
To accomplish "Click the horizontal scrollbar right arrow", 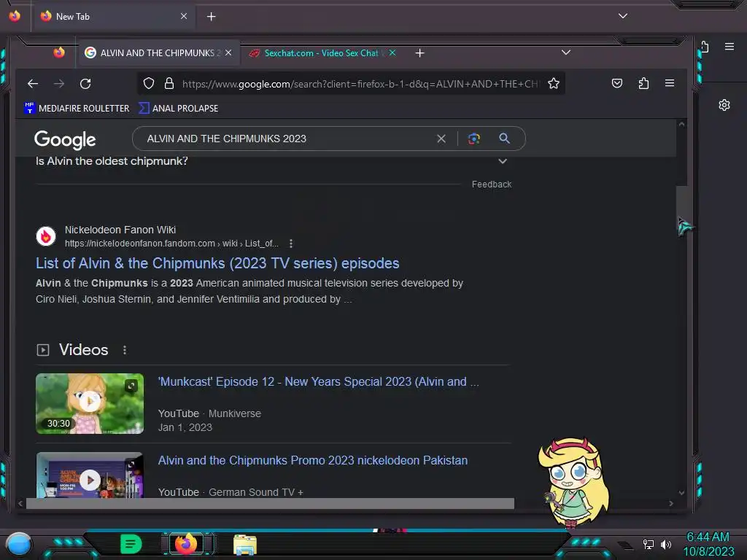I will pyautogui.click(x=671, y=503).
